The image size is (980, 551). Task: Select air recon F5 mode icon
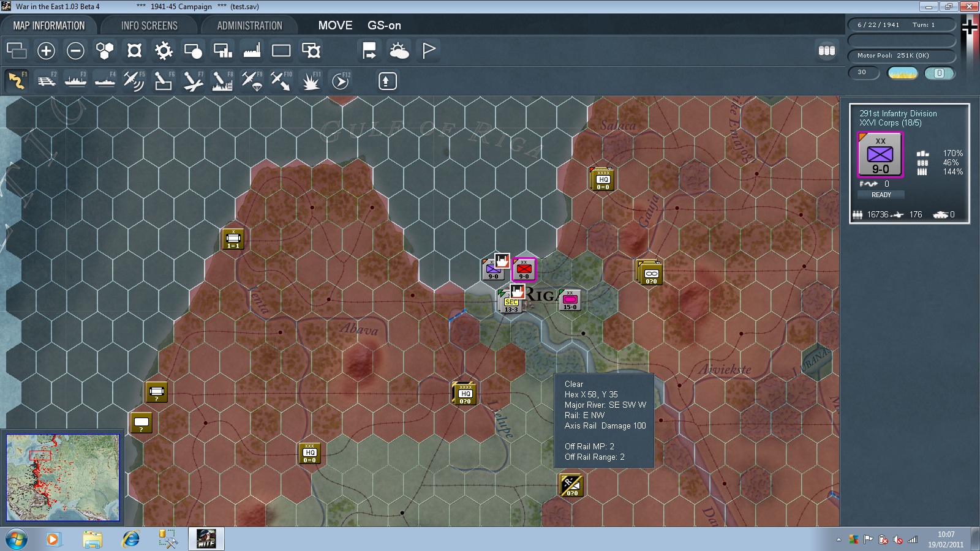[x=134, y=81]
